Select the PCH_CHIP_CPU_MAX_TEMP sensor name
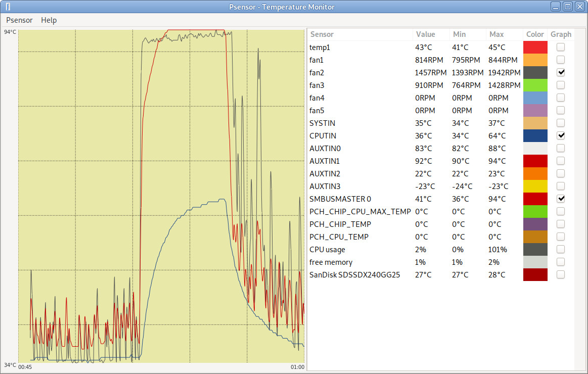The image size is (588, 374). (x=360, y=212)
